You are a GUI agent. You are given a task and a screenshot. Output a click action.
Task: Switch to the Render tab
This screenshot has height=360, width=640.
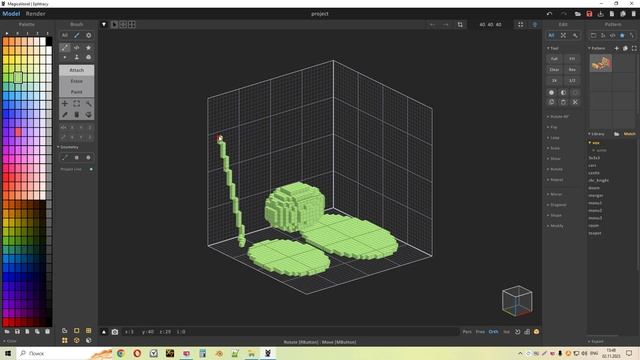click(36, 13)
